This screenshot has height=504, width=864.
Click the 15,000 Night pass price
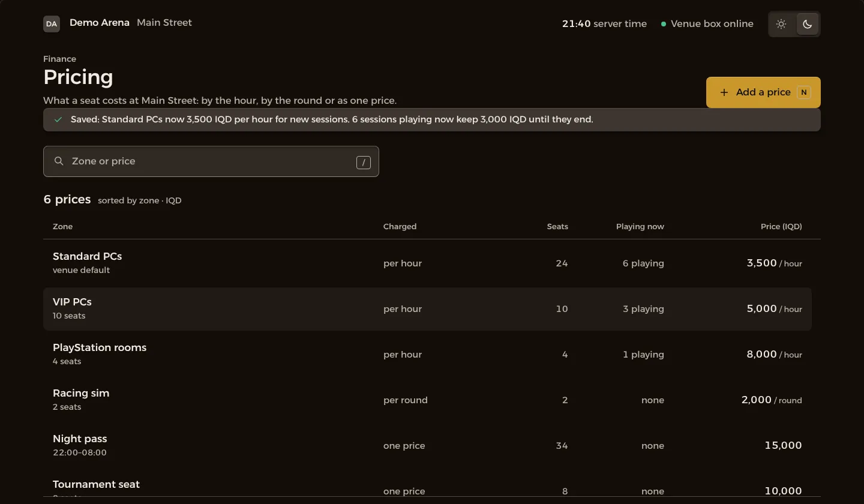click(784, 445)
